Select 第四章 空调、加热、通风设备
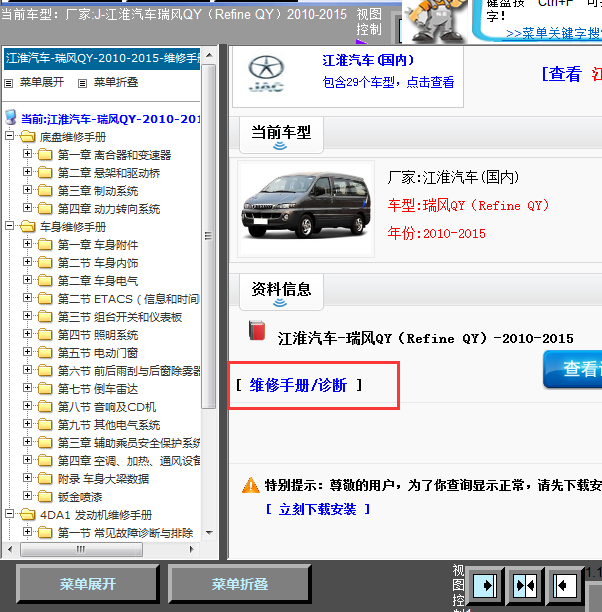 [x=129, y=461]
